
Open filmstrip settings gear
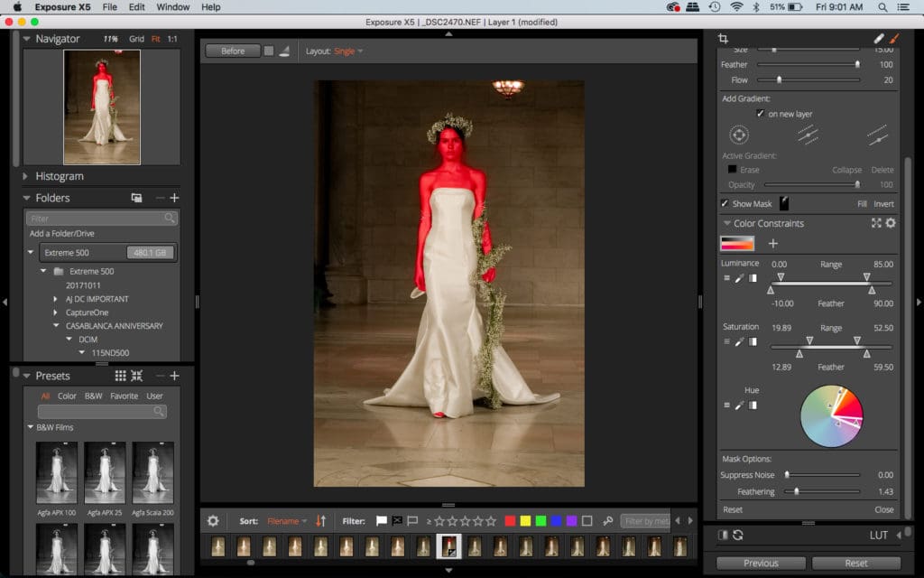[x=213, y=521]
